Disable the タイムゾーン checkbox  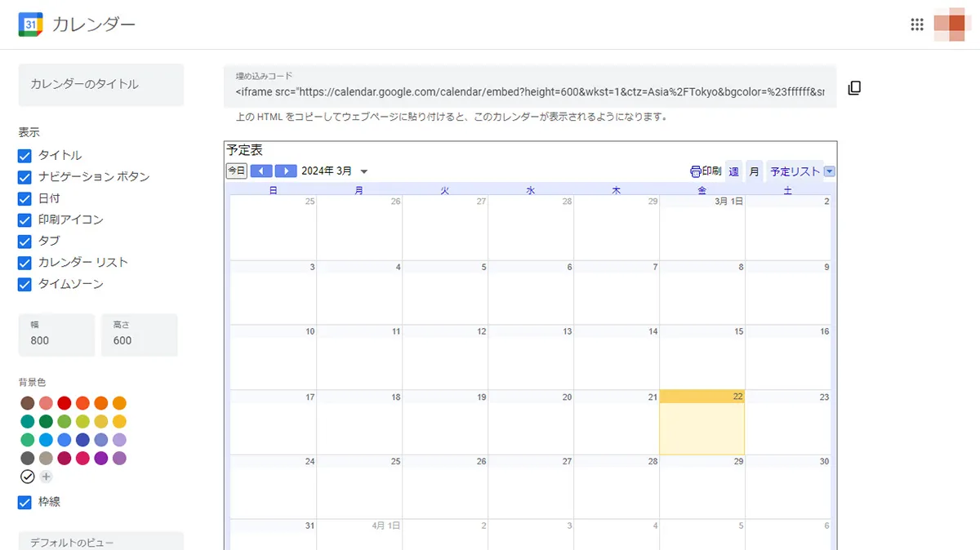click(24, 284)
